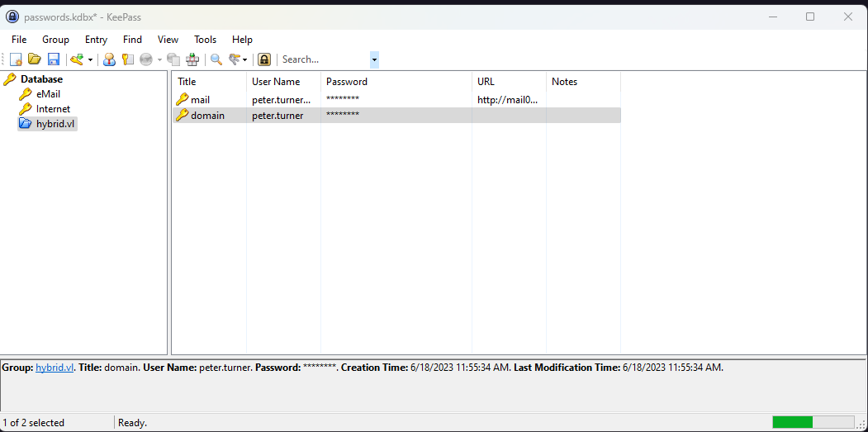
Task: Expand the Search box dropdown arrow
Action: 375,59
